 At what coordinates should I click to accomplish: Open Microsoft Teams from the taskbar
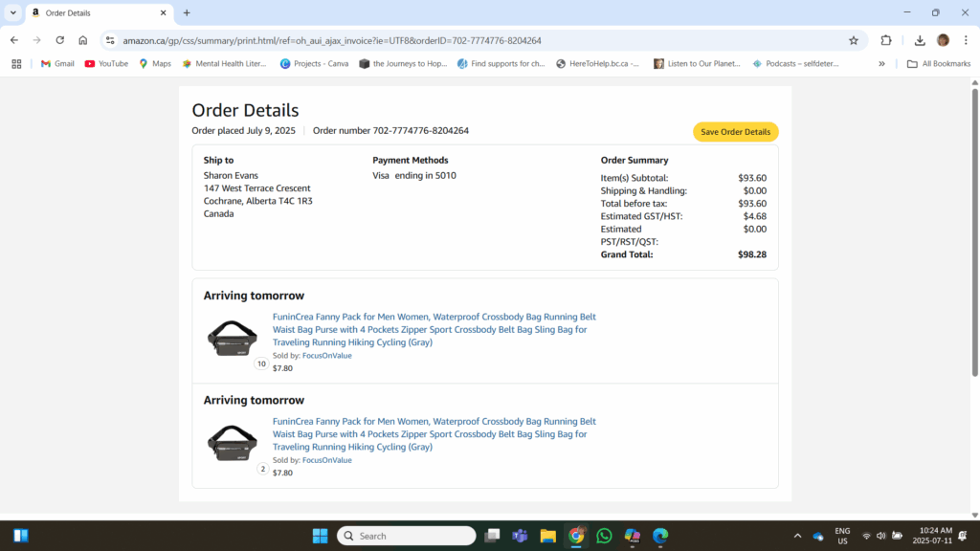520,536
